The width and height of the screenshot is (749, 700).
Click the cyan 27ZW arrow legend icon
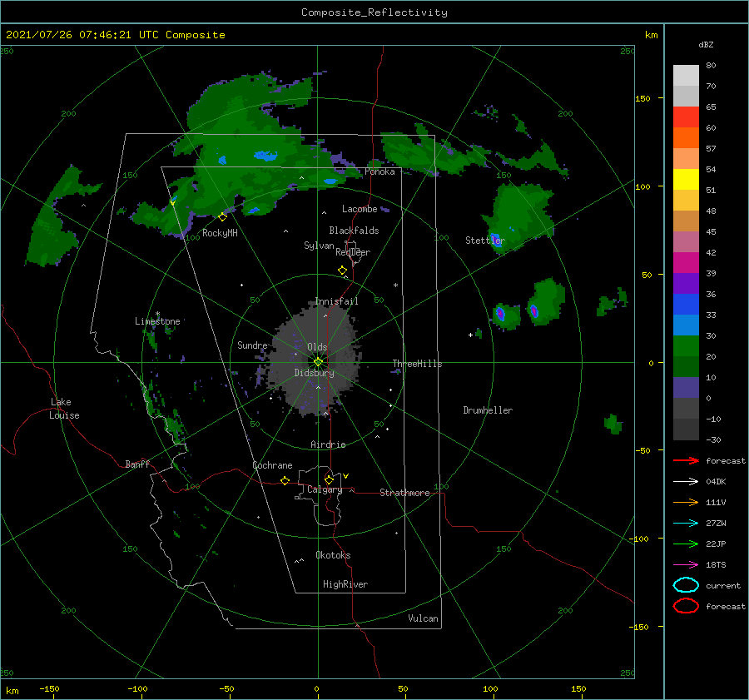point(686,524)
